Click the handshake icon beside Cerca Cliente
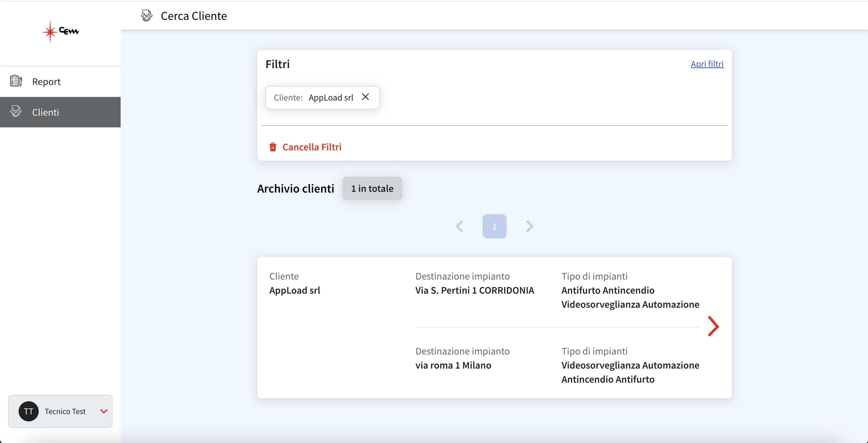The image size is (868, 443). [147, 16]
